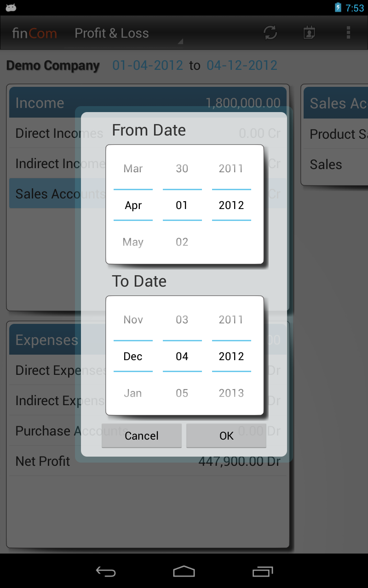Confirm the date range with OK
The image size is (368, 588).
226,435
